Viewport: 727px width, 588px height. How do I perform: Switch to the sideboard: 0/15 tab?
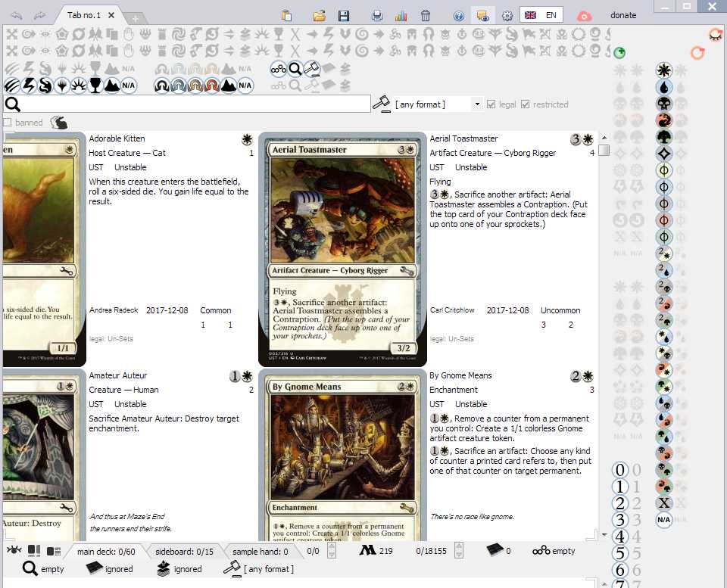pos(183,552)
